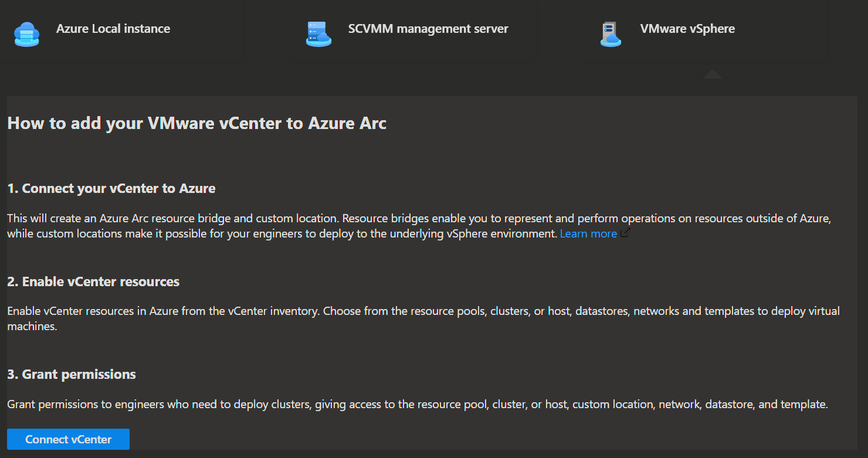Image resolution: width=868 pixels, height=458 pixels.
Task: Click the 3. Grant permissions heading
Action: pos(72,374)
